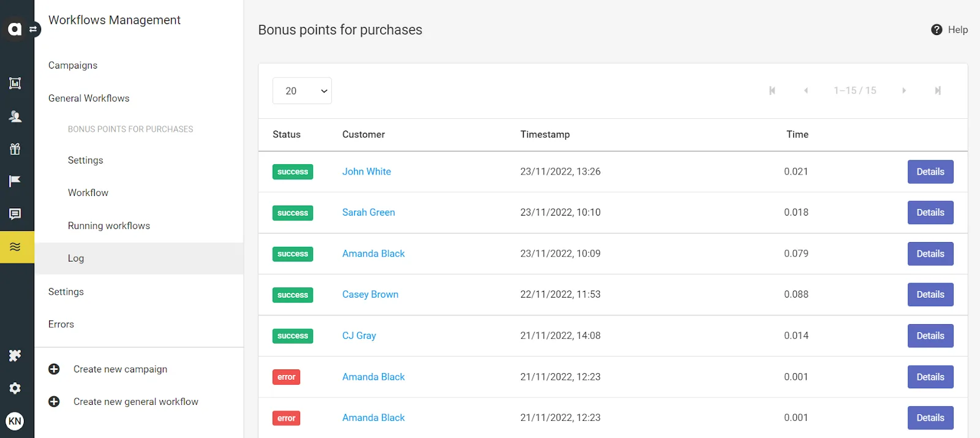Open the analytics chart icon in sidebar
This screenshot has width=980, height=438.
click(x=15, y=83)
